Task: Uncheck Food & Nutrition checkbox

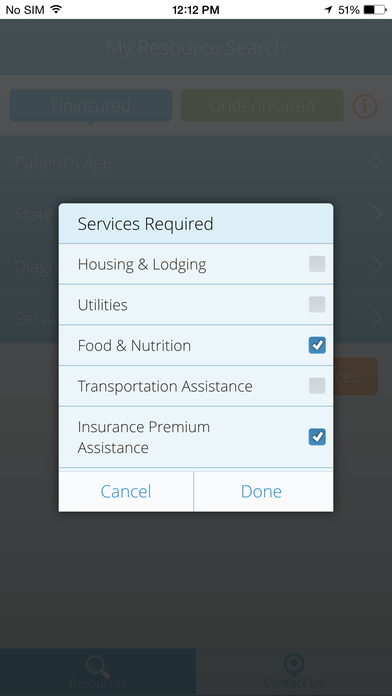Action: click(x=317, y=345)
